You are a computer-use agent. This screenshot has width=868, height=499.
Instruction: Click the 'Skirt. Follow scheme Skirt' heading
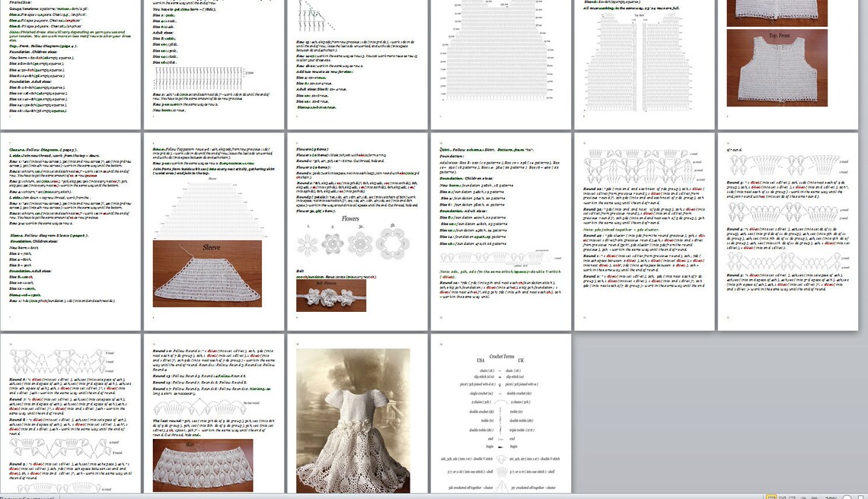pyautogui.click(x=487, y=150)
